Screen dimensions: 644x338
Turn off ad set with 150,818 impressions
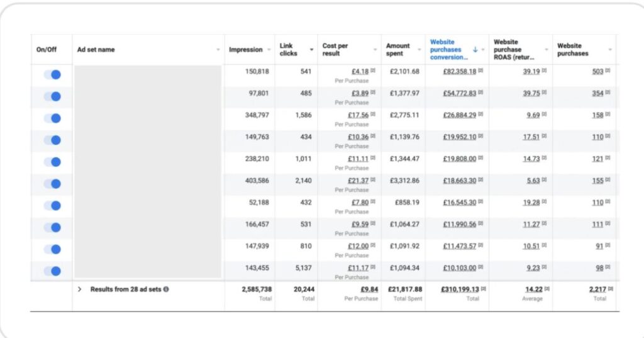coord(52,75)
